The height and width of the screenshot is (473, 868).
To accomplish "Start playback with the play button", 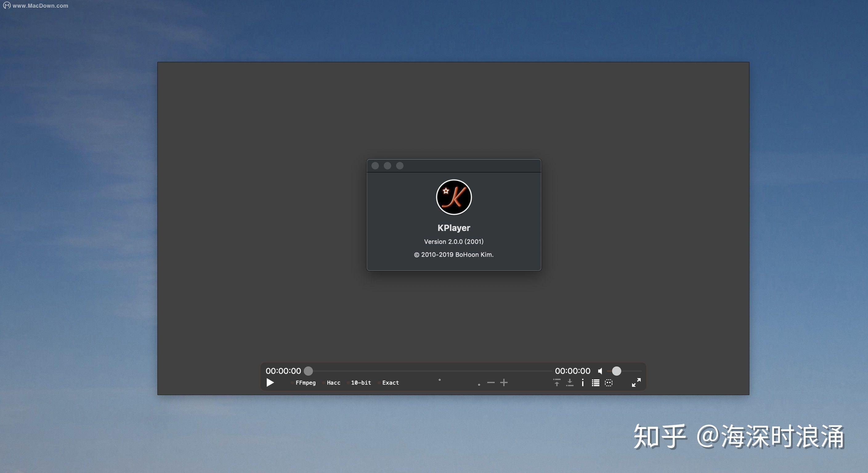I will tap(270, 382).
